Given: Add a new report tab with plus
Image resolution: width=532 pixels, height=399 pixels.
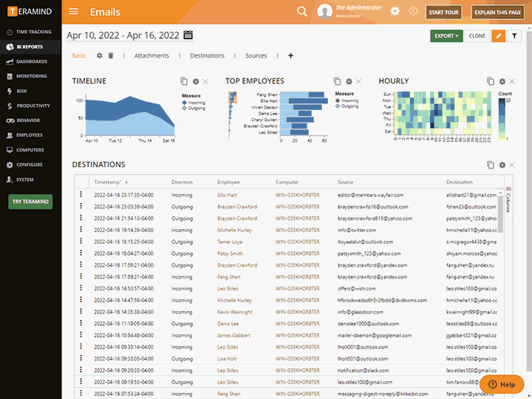Looking at the screenshot, I should point(290,55).
